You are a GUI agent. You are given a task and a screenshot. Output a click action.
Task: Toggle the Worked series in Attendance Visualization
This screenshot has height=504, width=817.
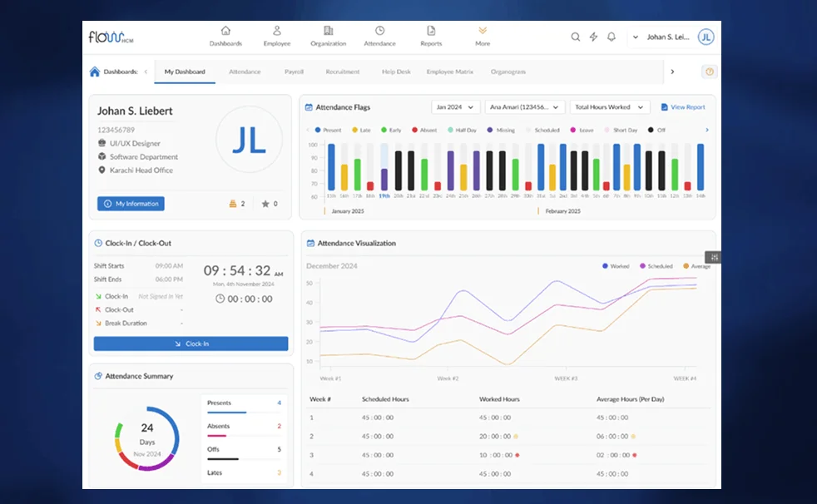click(x=616, y=266)
